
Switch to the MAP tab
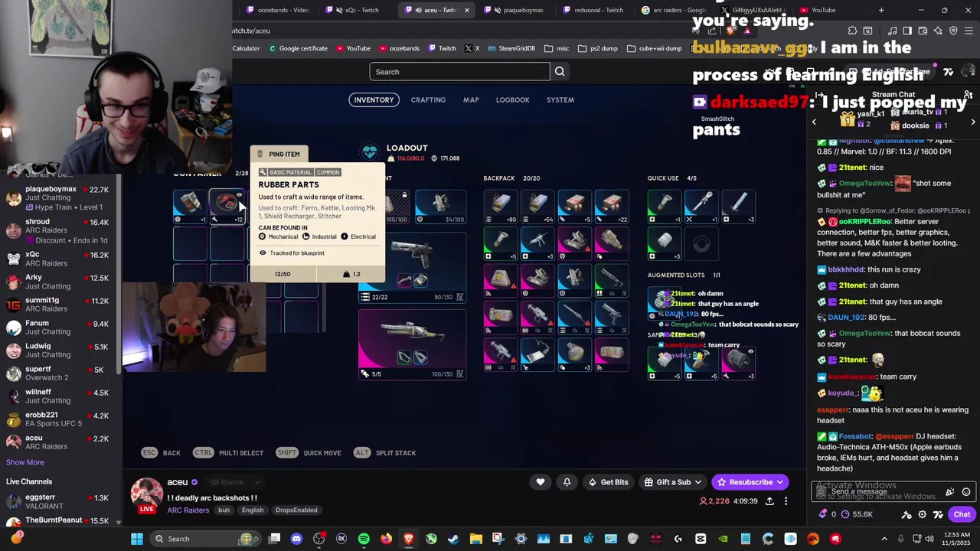(471, 99)
